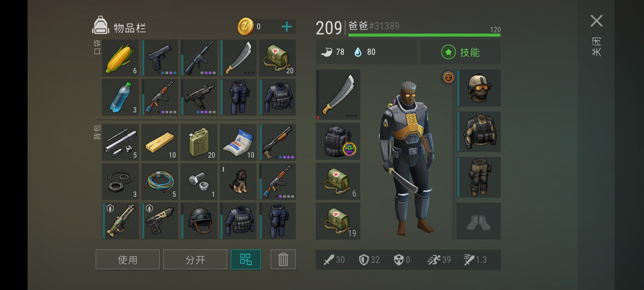644x290 pixels.
Task: Click the empty boots equipment slot
Action: pos(478,221)
